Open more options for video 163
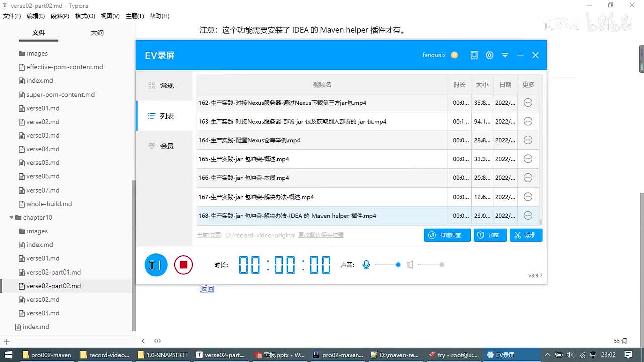 point(528,121)
